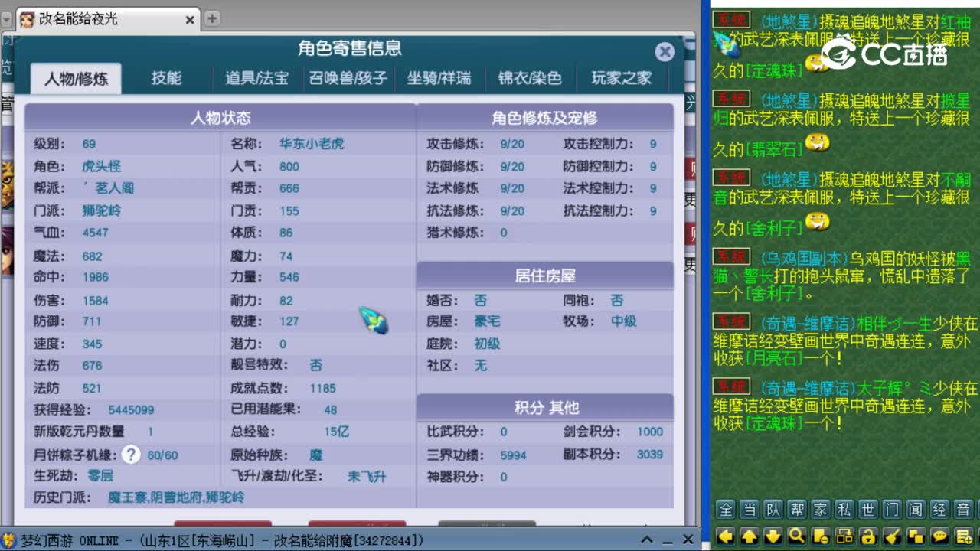Click the 副本积分 value 3039
Viewport: 980px width, 551px height.
pos(650,454)
